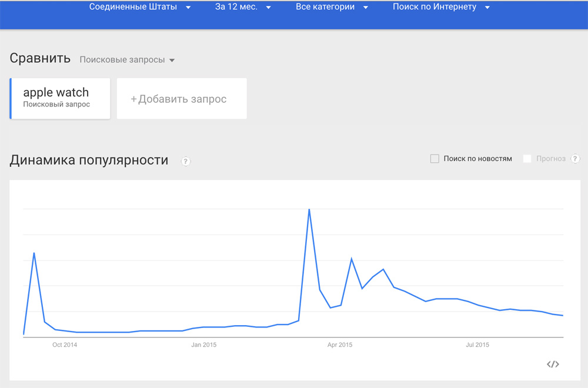Click the Jul 2015 axis label
Viewport: 588px width, 388px height.
477,345
